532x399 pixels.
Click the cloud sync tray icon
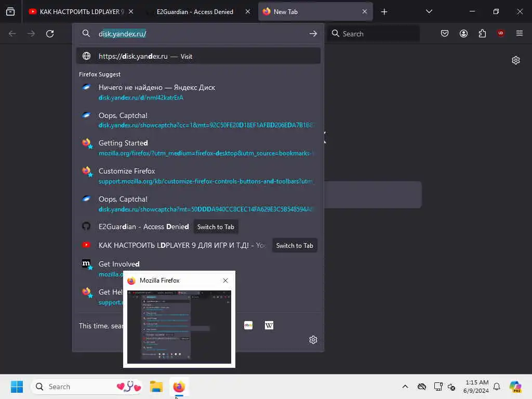tap(422, 387)
